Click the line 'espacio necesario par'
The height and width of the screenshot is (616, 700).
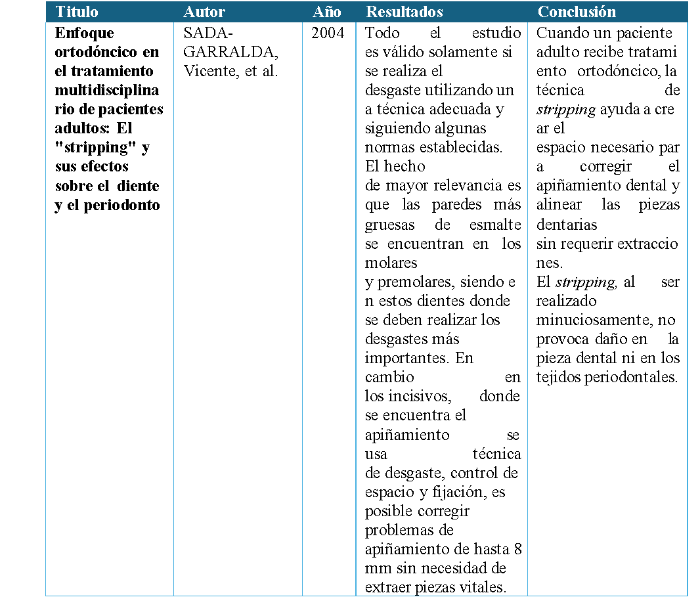tap(608, 148)
